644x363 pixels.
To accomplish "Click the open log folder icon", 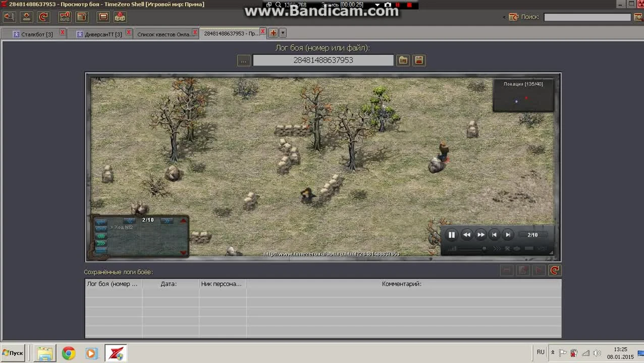I will pyautogui.click(x=403, y=60).
